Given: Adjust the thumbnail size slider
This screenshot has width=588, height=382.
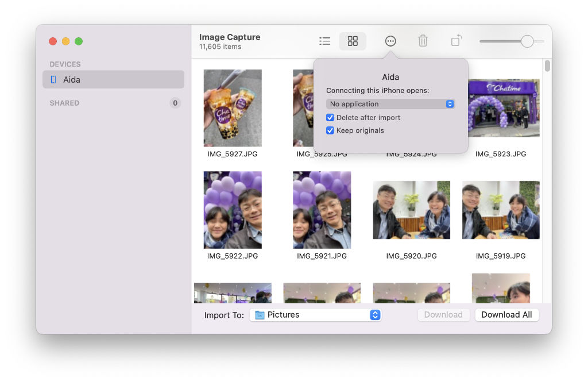Looking at the screenshot, I should pos(527,41).
